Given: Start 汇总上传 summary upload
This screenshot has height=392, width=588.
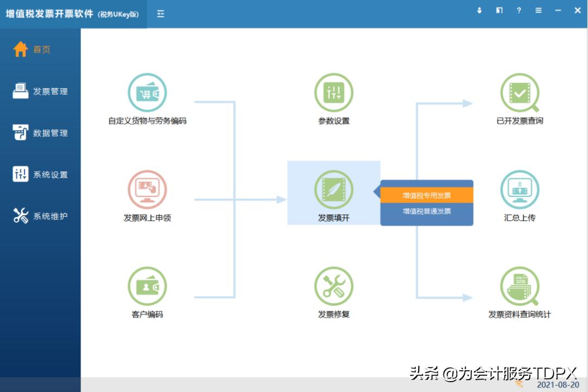Looking at the screenshot, I should click(520, 189).
